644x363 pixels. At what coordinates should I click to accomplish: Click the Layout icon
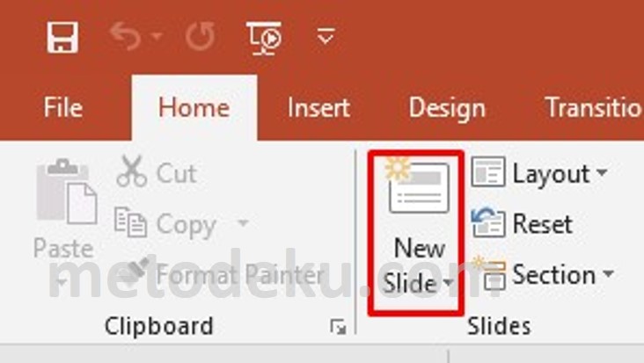[x=488, y=172]
